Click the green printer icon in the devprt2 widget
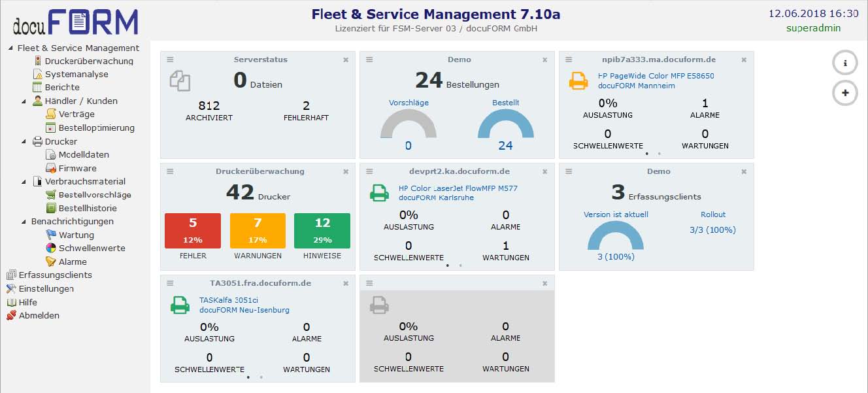The width and height of the screenshot is (868, 393). click(x=380, y=193)
